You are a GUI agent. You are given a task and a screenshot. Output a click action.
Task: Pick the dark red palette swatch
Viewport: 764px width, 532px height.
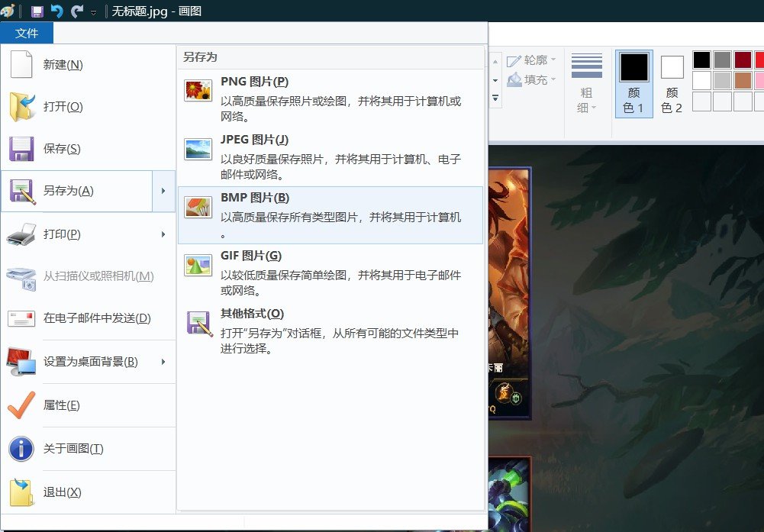point(743,60)
